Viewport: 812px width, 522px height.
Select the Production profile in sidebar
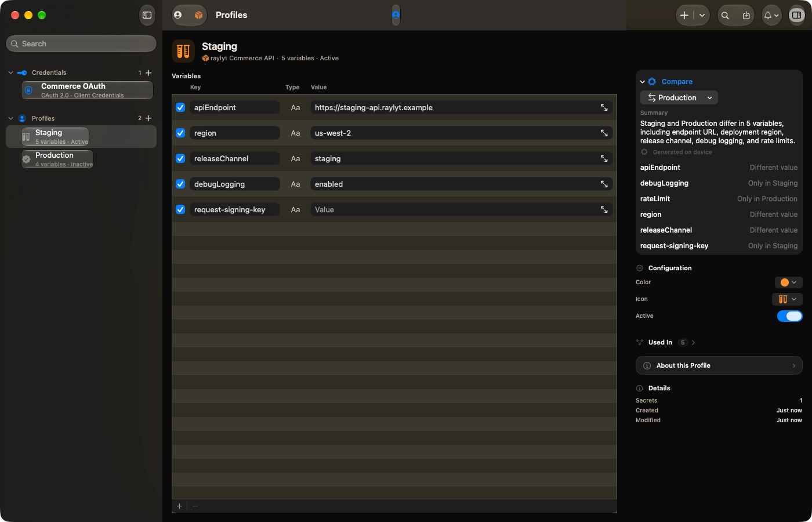click(57, 159)
